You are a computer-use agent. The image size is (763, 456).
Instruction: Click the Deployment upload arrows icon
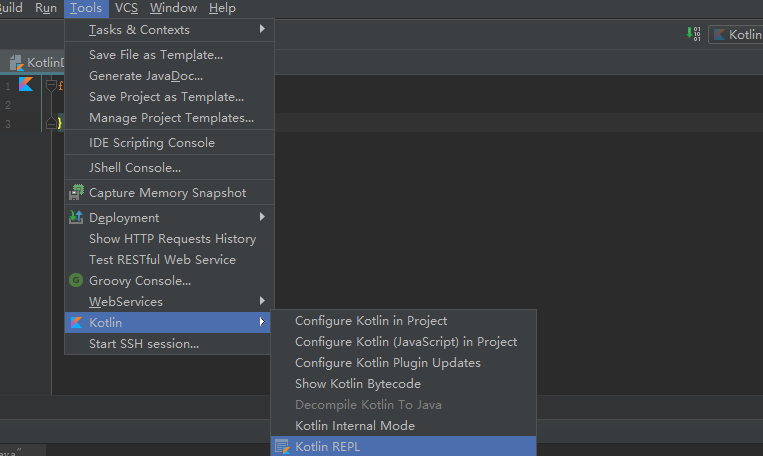[76, 217]
